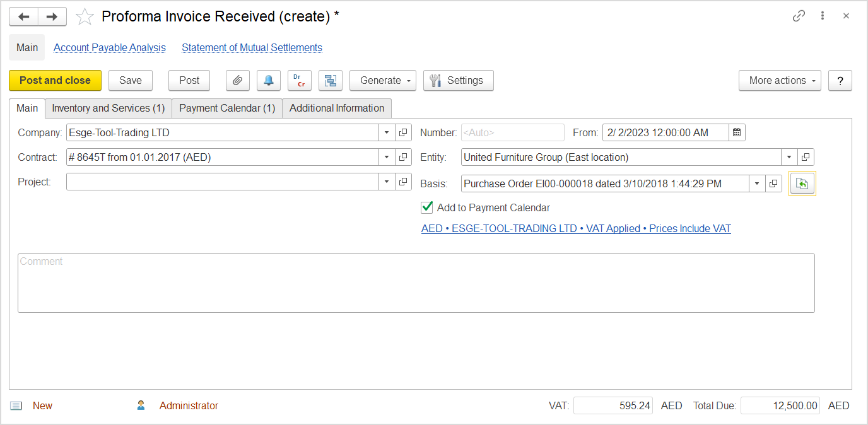868x425 pixels.
Task: Click the Administrator user icon
Action: point(140,405)
